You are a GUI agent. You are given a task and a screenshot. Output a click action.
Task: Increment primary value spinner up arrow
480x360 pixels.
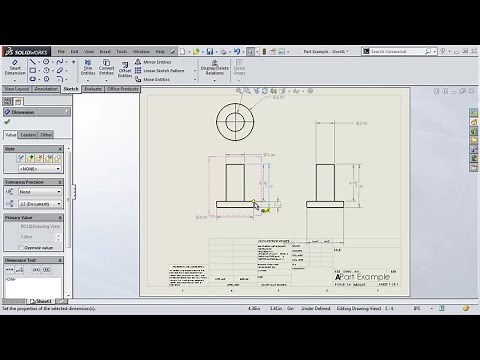[58, 235]
